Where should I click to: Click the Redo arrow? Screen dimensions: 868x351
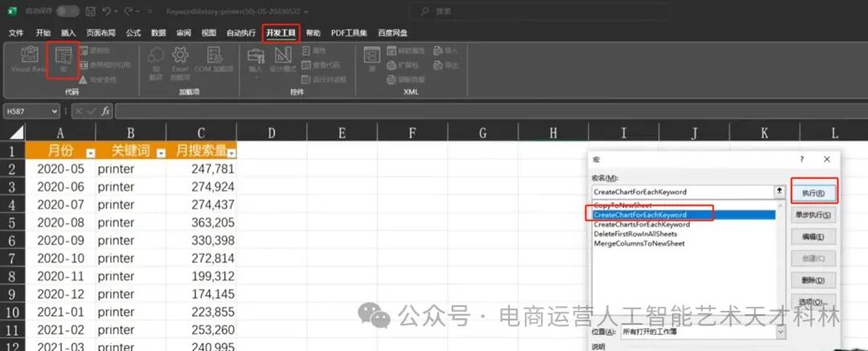point(129,11)
